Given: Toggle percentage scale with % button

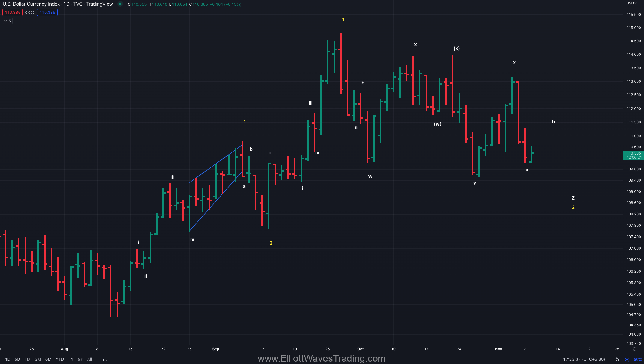Looking at the screenshot, I should click(617, 359).
